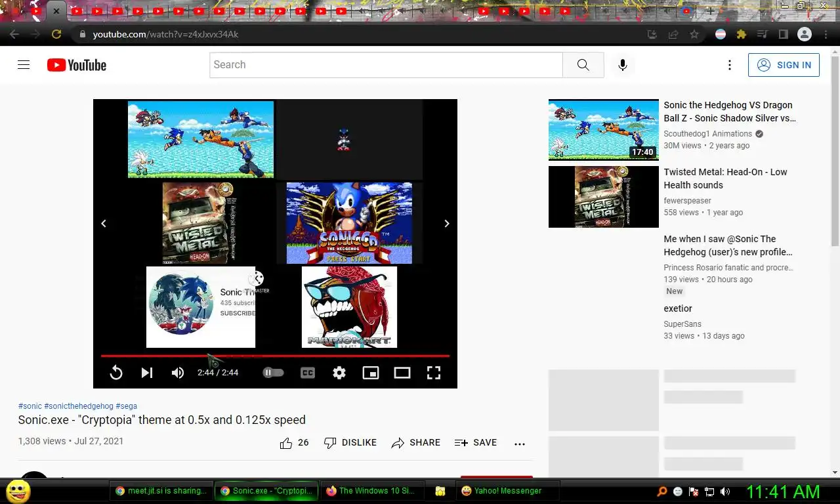Screen dimensions: 840x504
Task: Show next end-screen suggestions with right arrow
Action: [x=447, y=224]
